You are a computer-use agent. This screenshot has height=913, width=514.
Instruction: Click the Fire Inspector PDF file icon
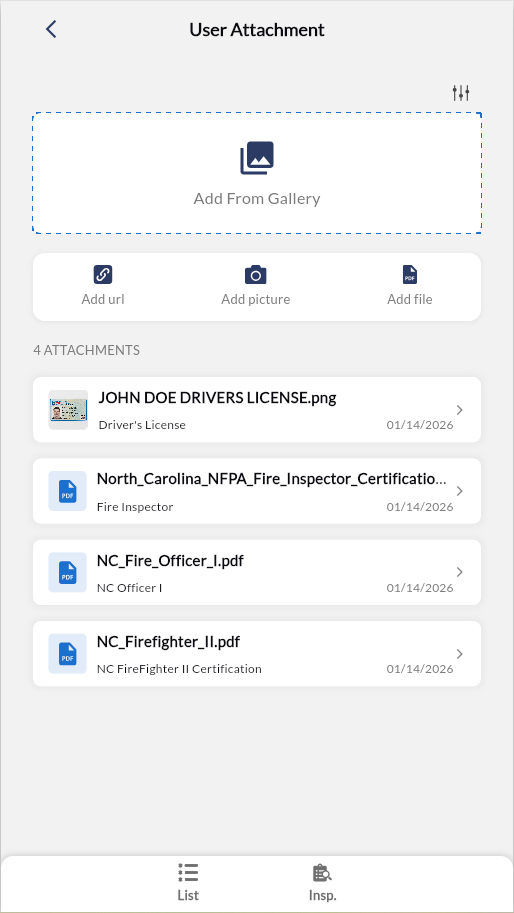tap(68, 491)
